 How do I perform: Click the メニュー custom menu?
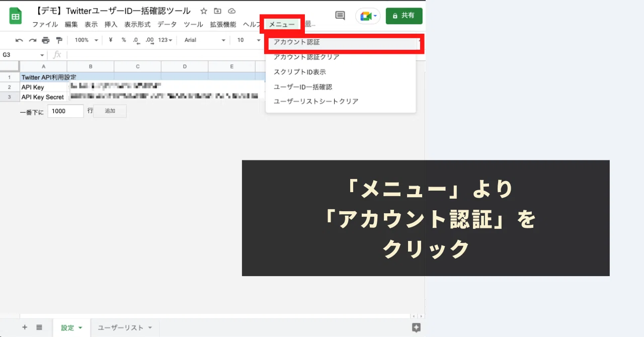[282, 24]
